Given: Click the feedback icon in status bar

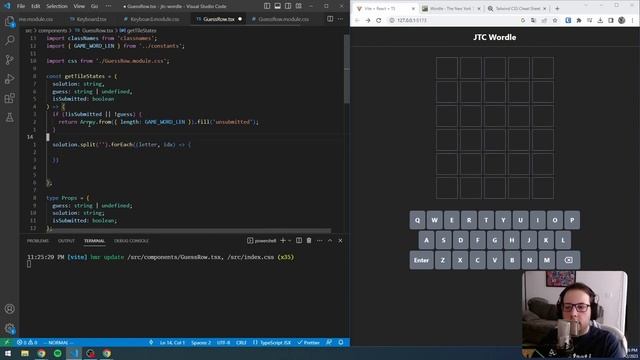Looking at the screenshot, I should 329,342.
